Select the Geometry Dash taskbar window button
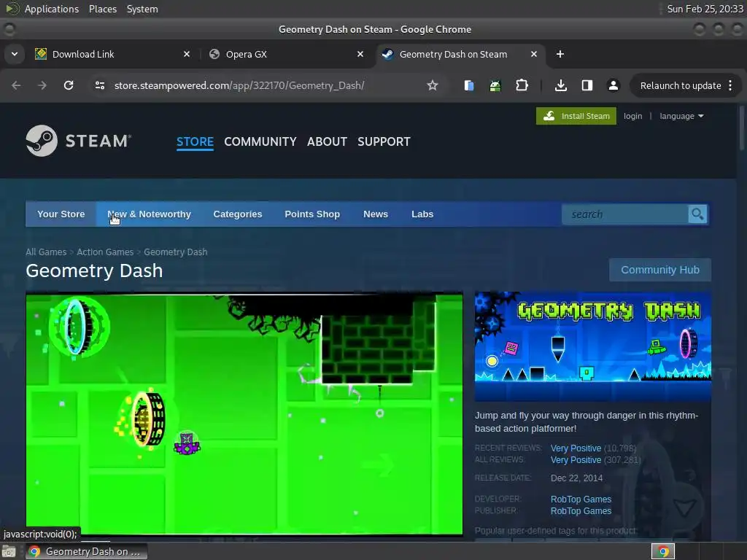The image size is (747, 560). click(86, 551)
